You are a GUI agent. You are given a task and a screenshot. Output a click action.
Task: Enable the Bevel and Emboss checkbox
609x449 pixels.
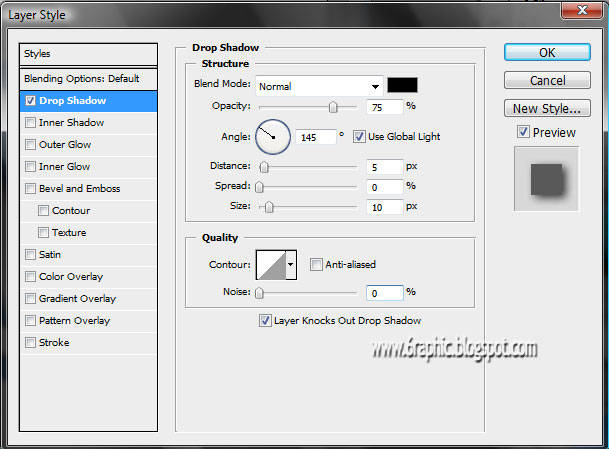(30, 189)
